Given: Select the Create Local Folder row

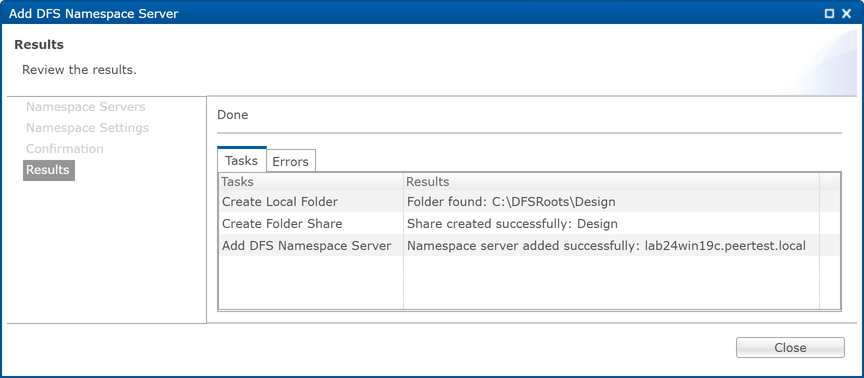Looking at the screenshot, I should coord(529,202).
